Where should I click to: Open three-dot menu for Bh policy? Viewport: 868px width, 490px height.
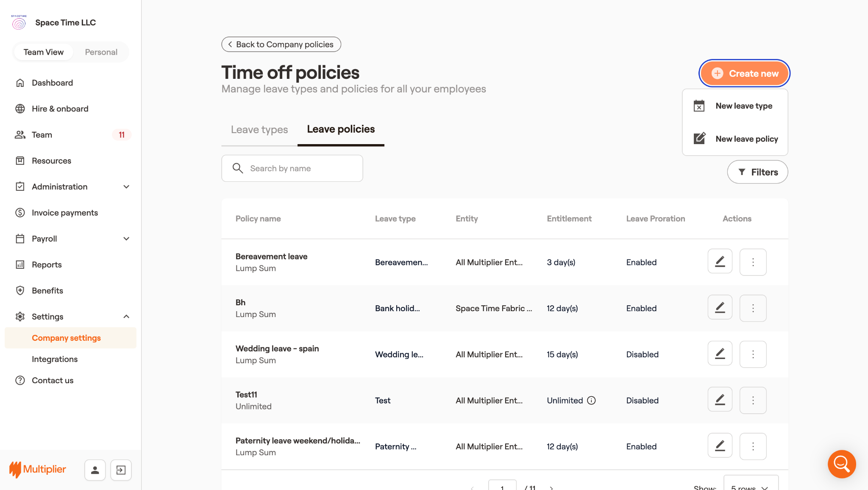pyautogui.click(x=753, y=308)
